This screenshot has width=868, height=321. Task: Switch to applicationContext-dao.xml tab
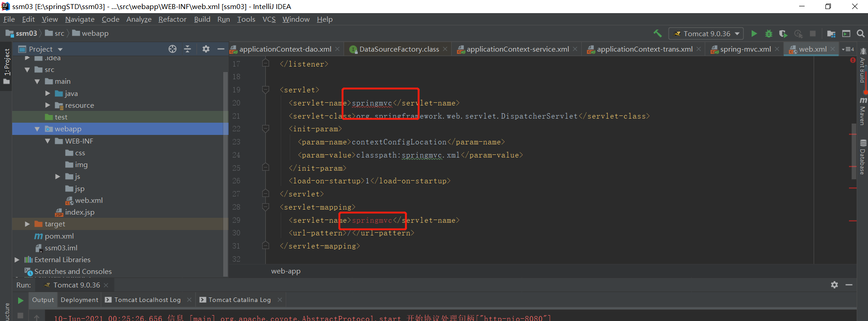click(285, 49)
